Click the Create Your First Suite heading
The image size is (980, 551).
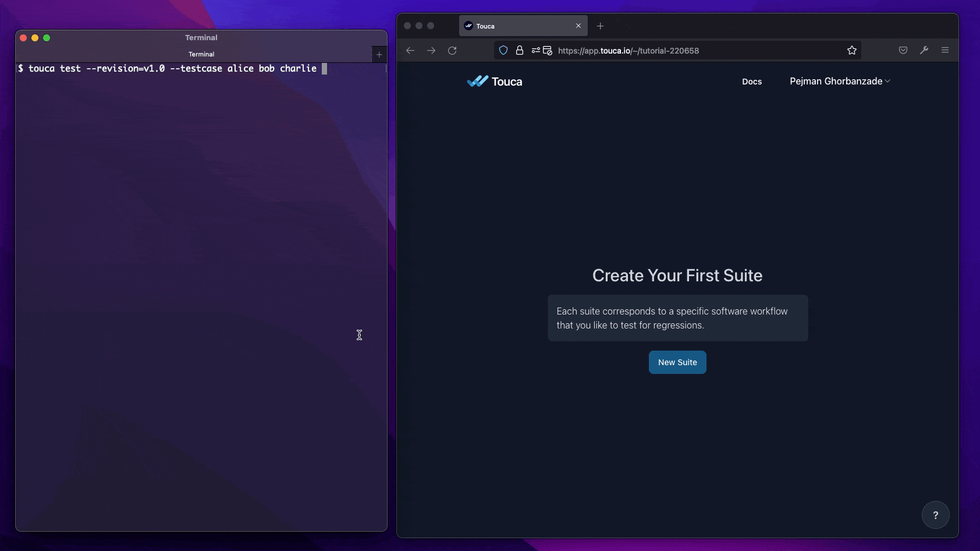[x=677, y=275]
